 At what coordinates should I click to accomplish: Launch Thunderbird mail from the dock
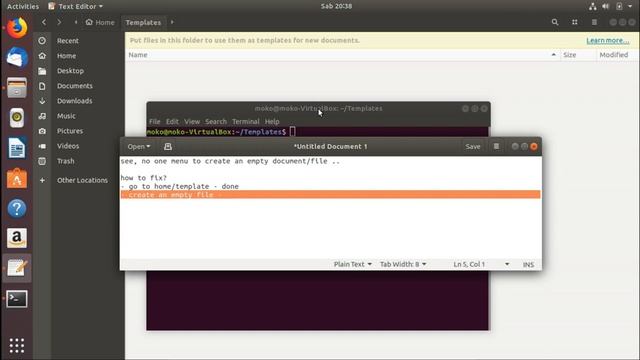point(17,57)
